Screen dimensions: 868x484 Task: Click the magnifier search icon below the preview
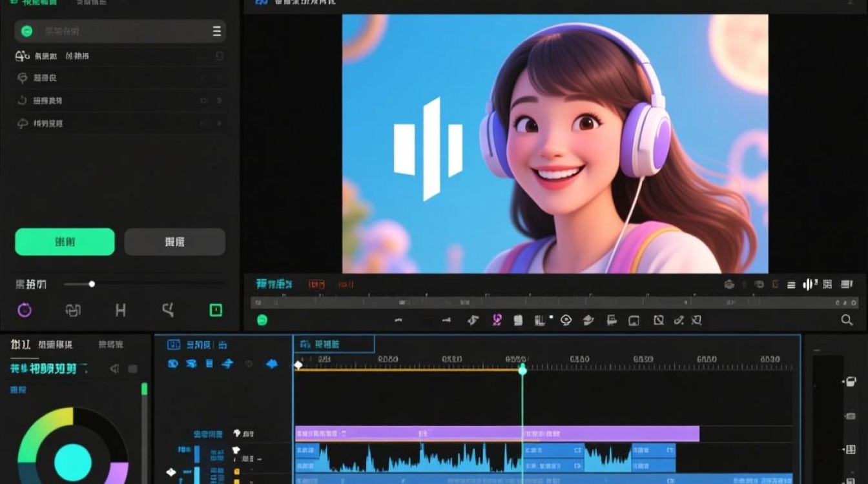tap(846, 320)
